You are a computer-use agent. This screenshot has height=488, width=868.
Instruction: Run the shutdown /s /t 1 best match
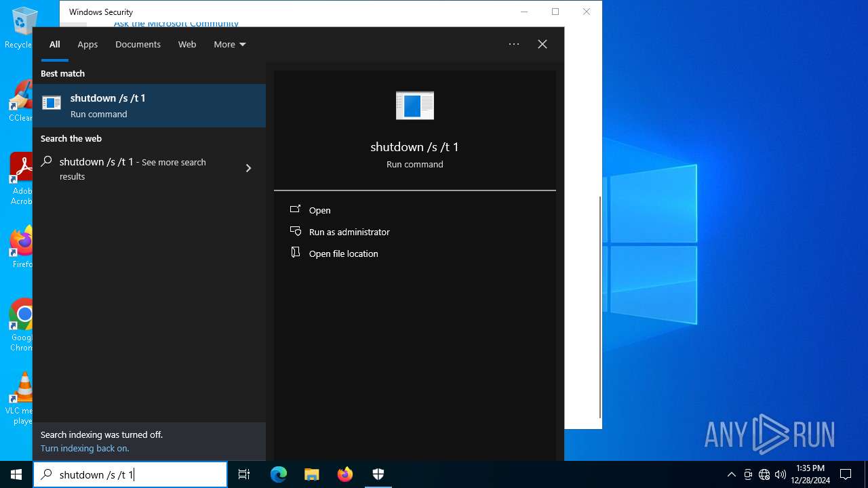tap(149, 106)
